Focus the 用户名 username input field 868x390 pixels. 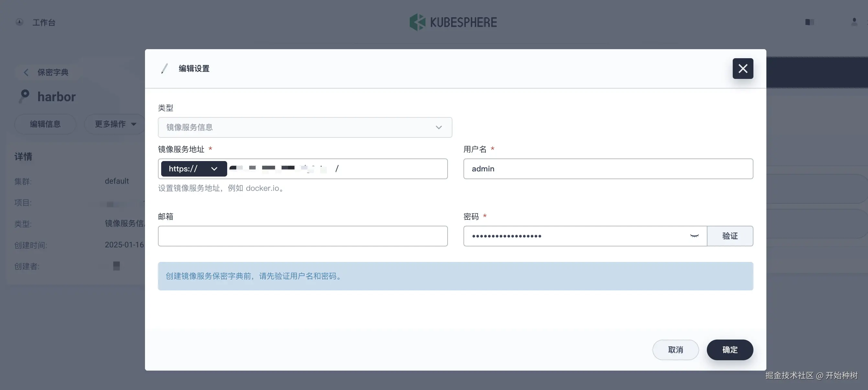pyautogui.click(x=608, y=169)
